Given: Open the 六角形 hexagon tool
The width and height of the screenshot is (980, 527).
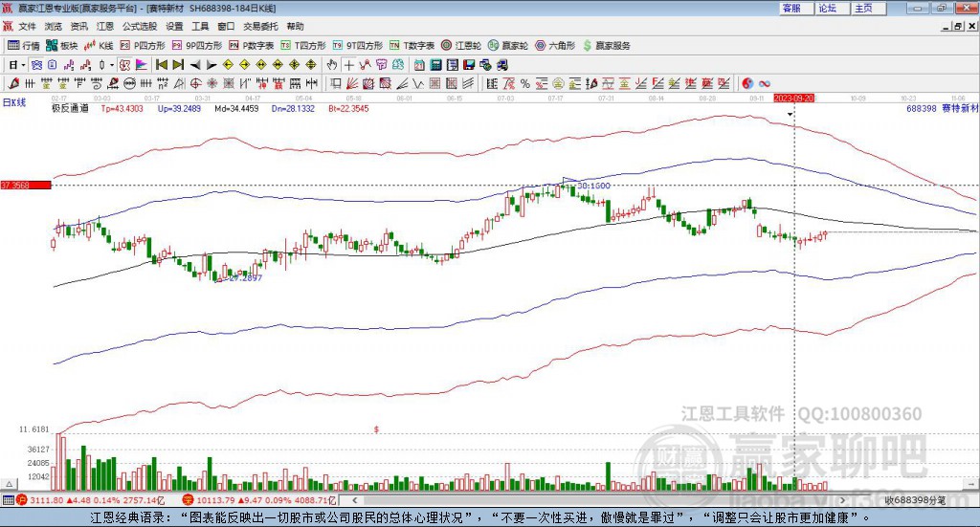Looking at the screenshot, I should coord(555,46).
